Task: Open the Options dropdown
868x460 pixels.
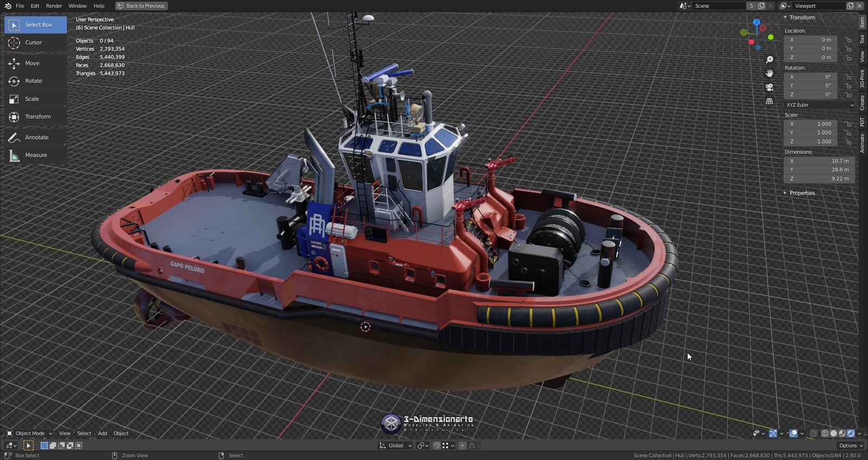Action: point(850,445)
